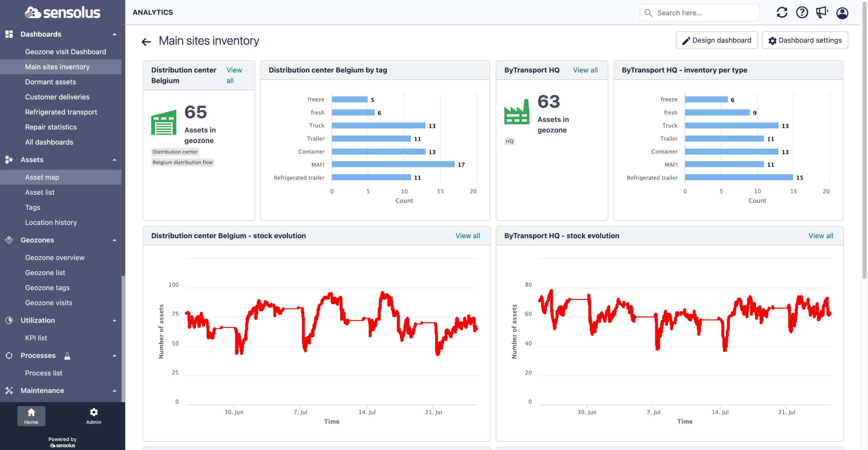Click the Design dashboard button
The image size is (868, 450).
(717, 40)
